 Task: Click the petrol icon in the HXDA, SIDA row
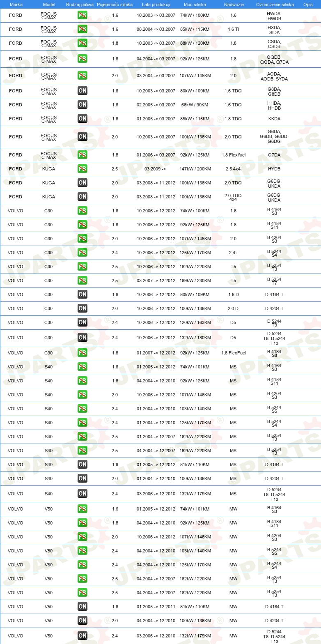pyautogui.click(x=83, y=29)
